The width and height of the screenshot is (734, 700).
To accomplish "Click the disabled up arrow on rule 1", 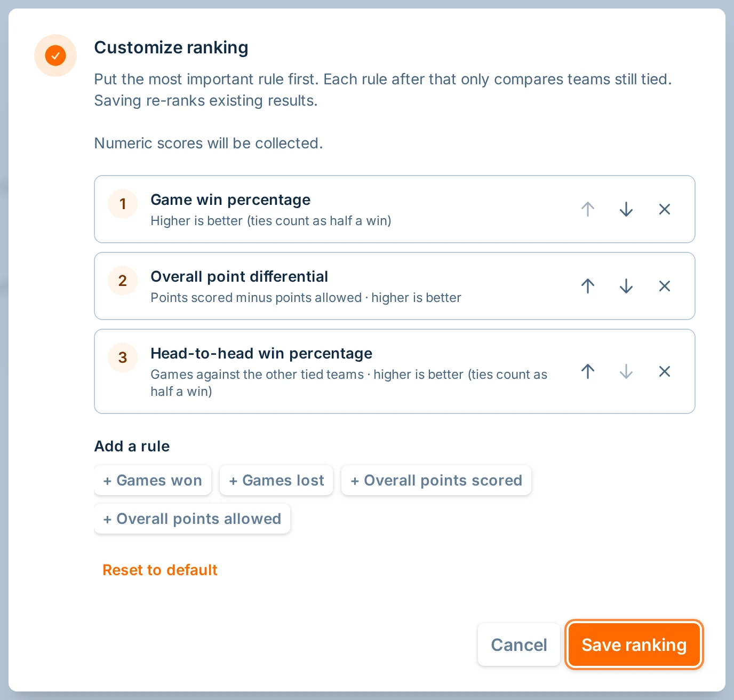I will (x=588, y=209).
